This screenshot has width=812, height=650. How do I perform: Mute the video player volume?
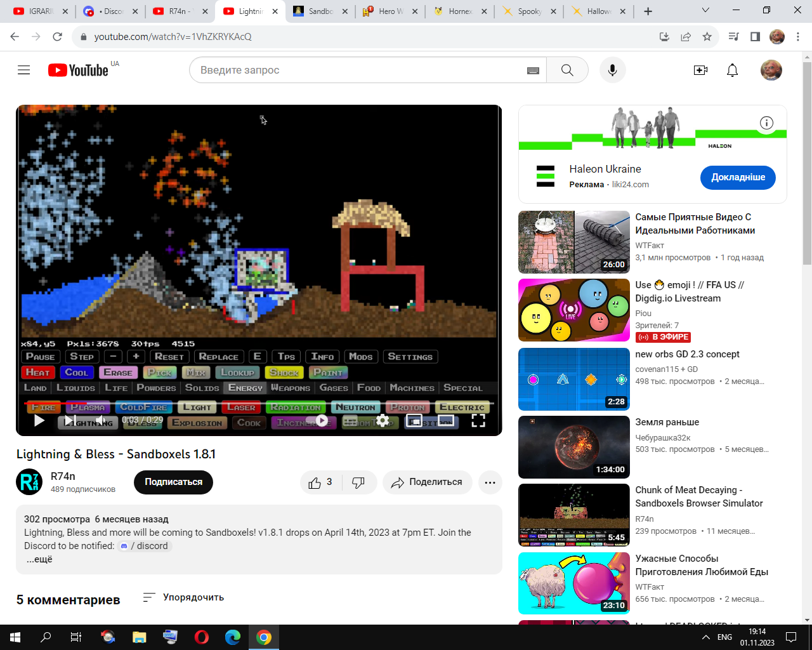(100, 420)
